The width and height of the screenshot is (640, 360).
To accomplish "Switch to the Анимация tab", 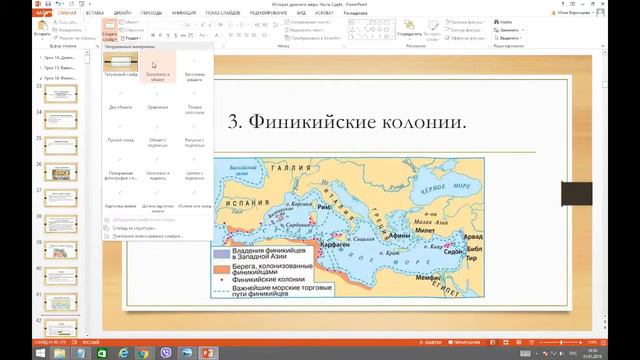I will (184, 13).
